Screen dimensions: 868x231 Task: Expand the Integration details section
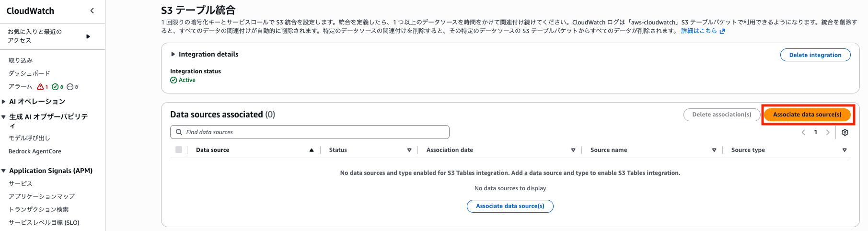[x=173, y=54]
